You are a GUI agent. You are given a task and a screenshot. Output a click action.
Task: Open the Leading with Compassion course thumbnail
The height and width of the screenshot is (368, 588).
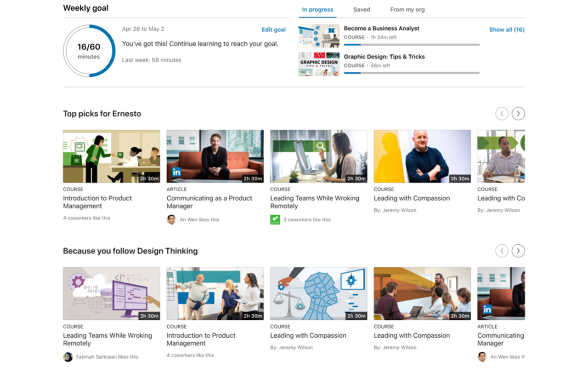point(422,155)
